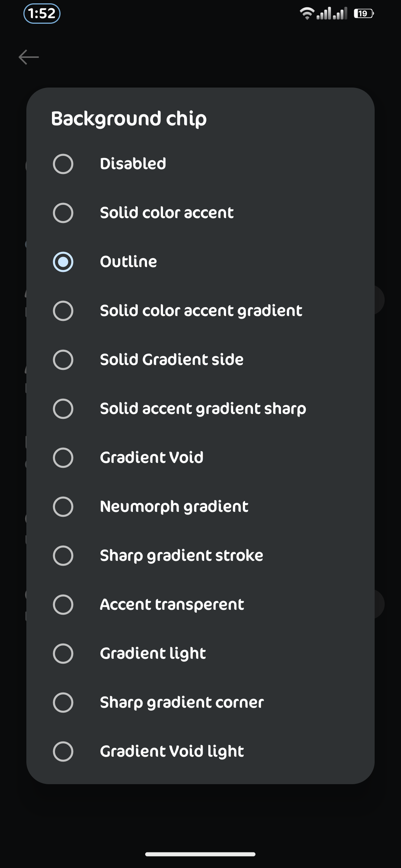Choose the Gradient Void option
This screenshot has width=401, height=868.
[x=200, y=458]
